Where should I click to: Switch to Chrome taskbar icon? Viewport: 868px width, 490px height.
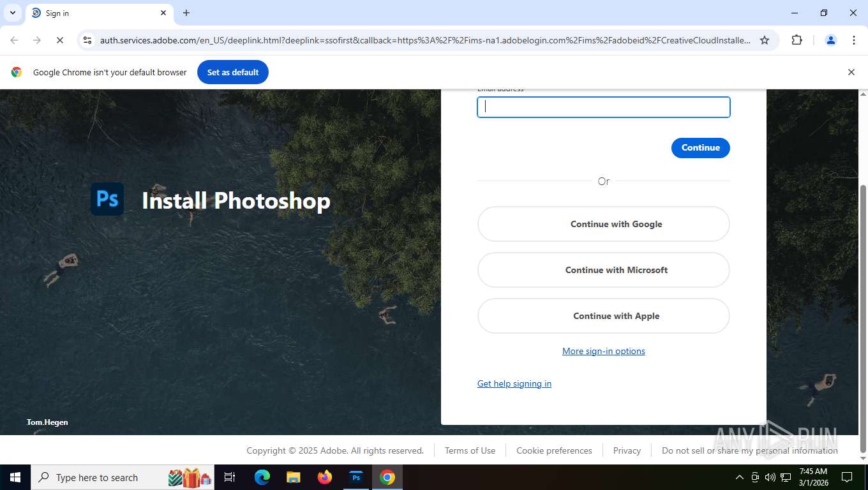point(387,477)
